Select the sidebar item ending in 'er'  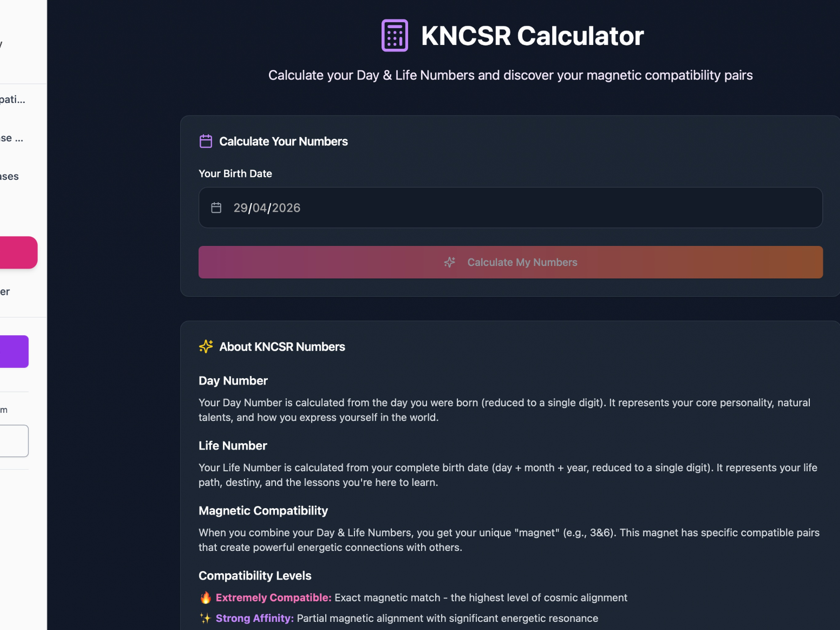pyautogui.click(x=5, y=291)
